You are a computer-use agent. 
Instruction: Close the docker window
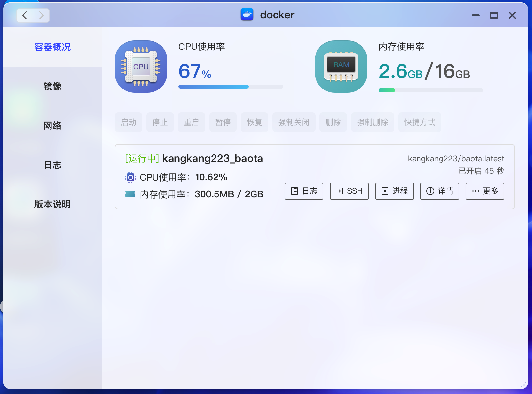(x=512, y=15)
